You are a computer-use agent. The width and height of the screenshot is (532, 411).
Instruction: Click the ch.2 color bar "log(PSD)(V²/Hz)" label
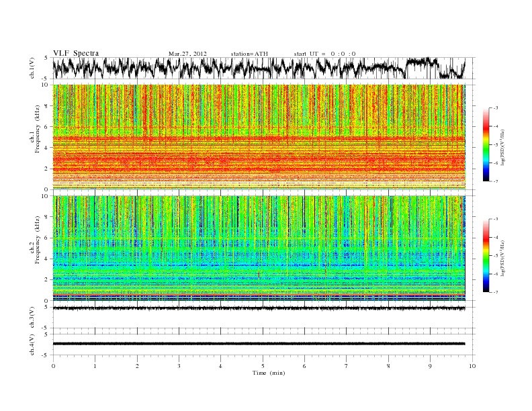(504, 257)
